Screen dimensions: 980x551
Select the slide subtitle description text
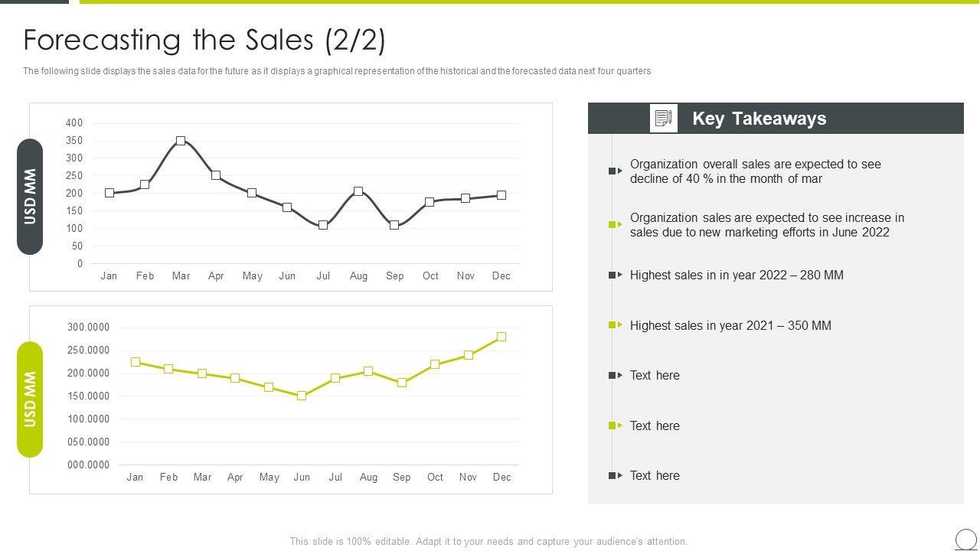click(x=337, y=71)
